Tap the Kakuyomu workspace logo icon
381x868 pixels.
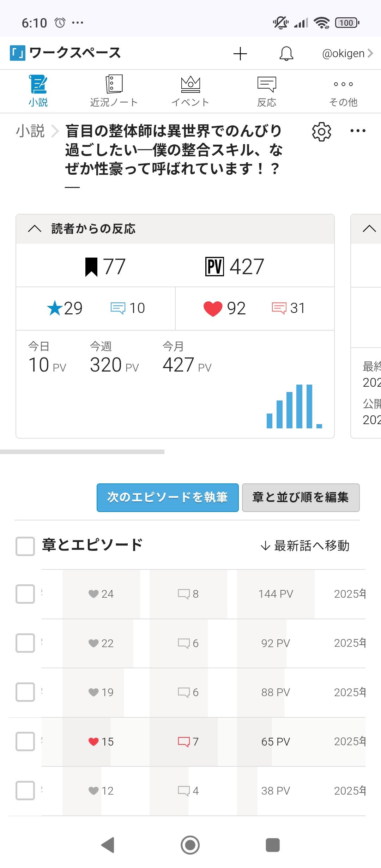18,53
